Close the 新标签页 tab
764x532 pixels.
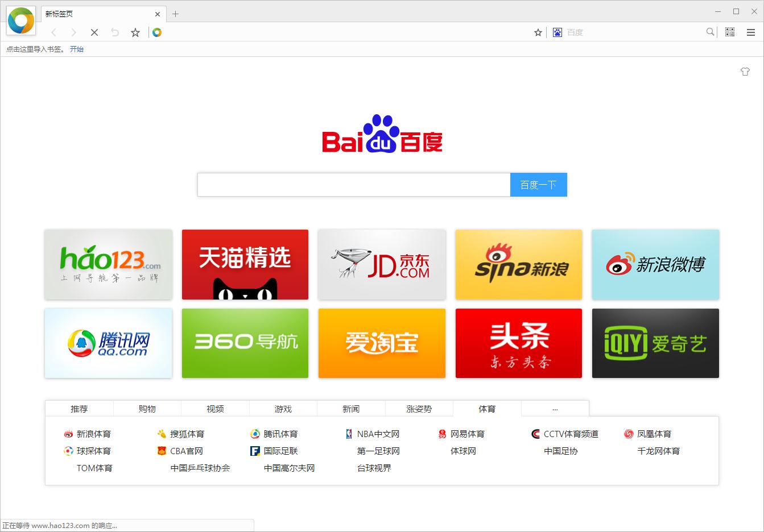158,14
